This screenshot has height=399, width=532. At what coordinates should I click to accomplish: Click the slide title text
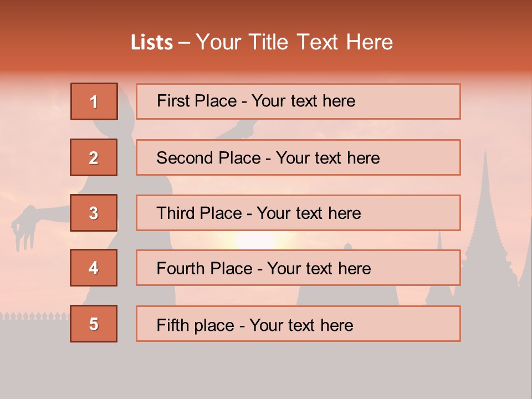tap(262, 43)
